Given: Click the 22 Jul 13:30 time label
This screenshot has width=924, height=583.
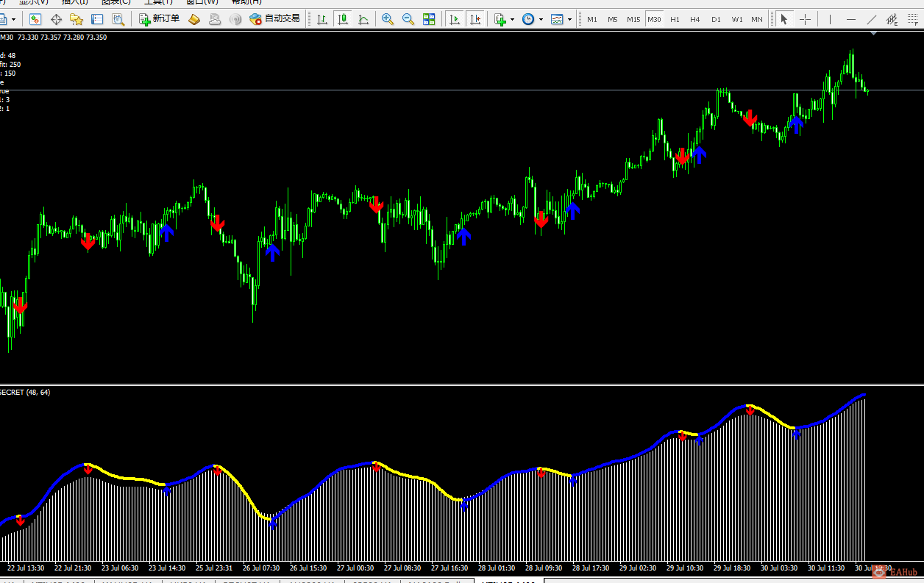Looking at the screenshot, I should click(x=26, y=568).
